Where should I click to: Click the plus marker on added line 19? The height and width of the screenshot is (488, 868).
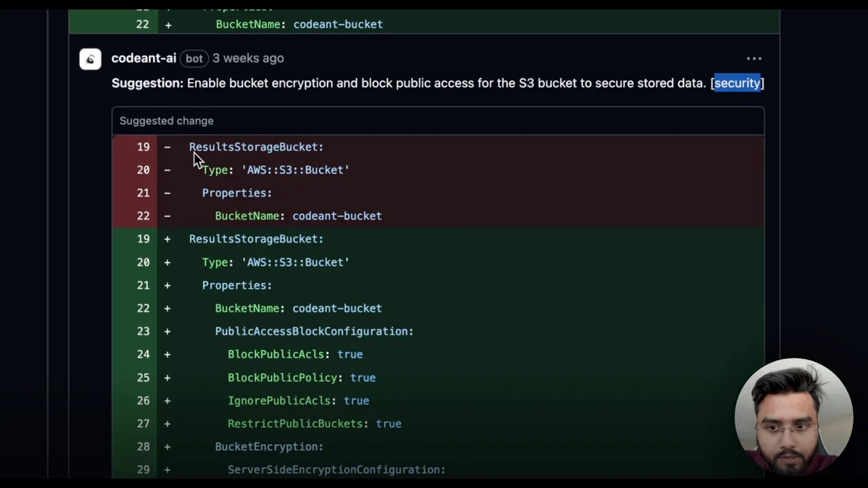tap(167, 239)
